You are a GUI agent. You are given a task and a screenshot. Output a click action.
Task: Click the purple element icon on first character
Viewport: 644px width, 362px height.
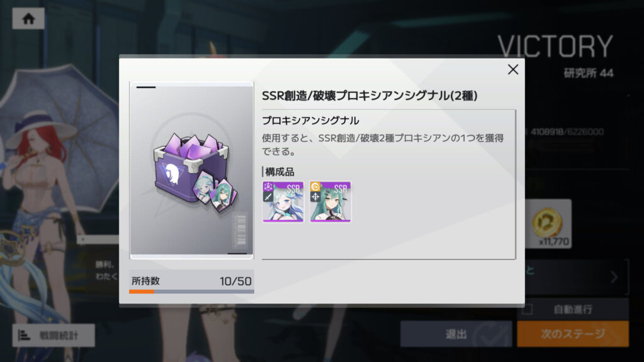coord(268,187)
